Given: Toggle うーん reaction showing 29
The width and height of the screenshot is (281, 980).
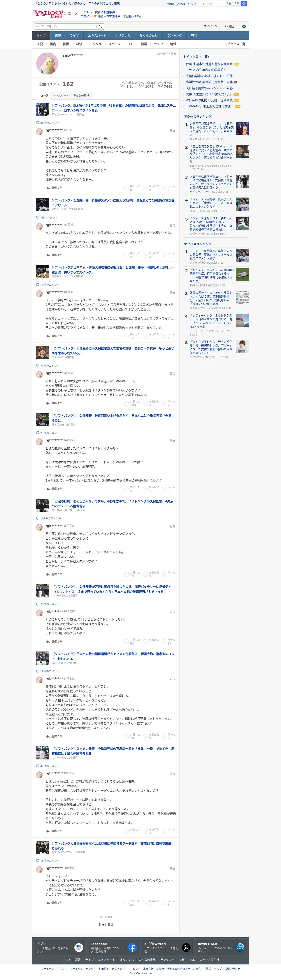Looking at the screenshot, I should [x=169, y=403].
